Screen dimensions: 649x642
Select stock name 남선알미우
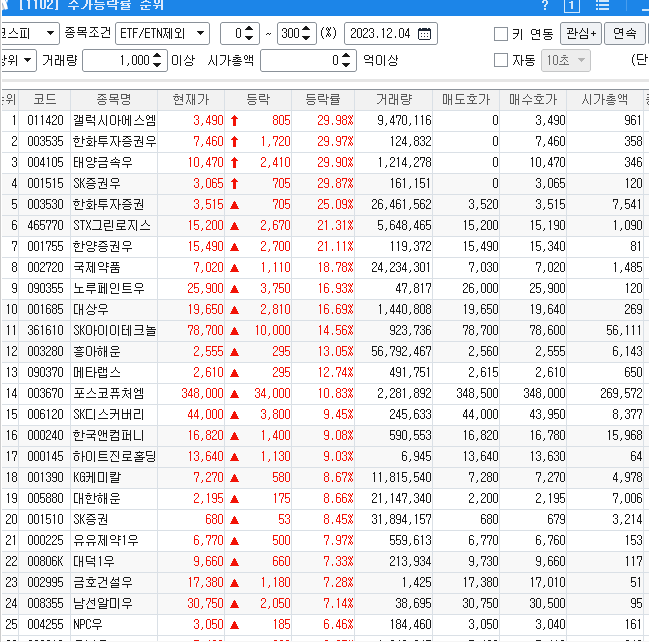point(103,604)
